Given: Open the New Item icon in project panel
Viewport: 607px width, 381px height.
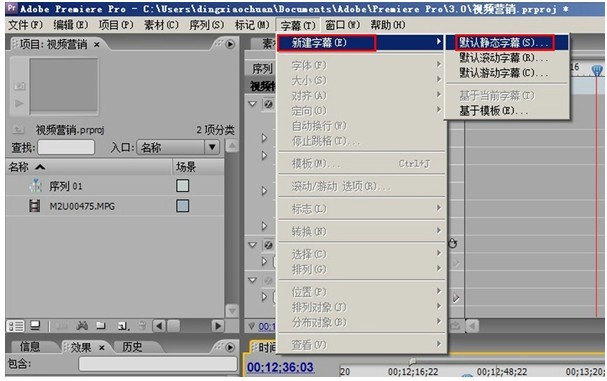Looking at the screenshot, I should coord(123,326).
